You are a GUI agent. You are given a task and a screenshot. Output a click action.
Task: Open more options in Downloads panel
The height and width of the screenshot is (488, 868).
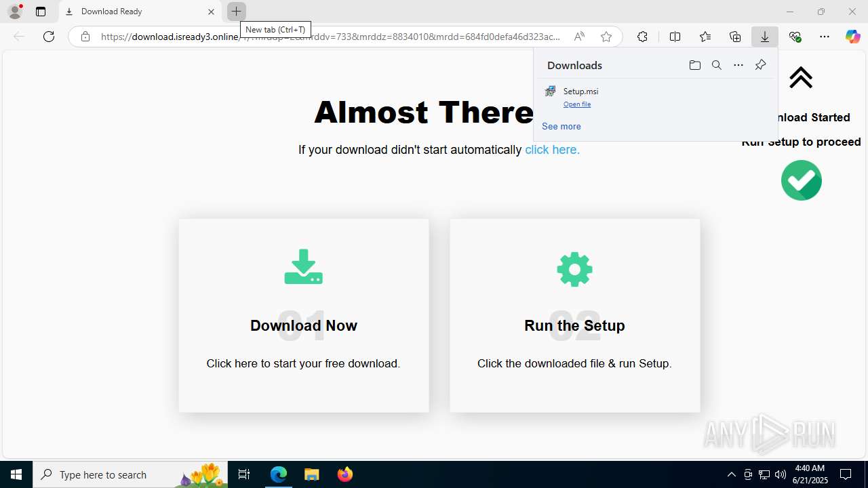[738, 65]
